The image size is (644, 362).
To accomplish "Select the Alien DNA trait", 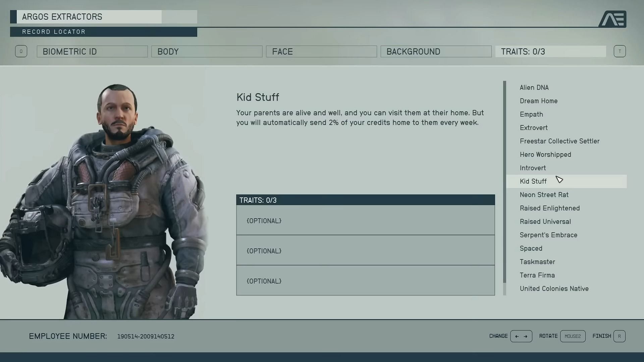I will coord(534,87).
